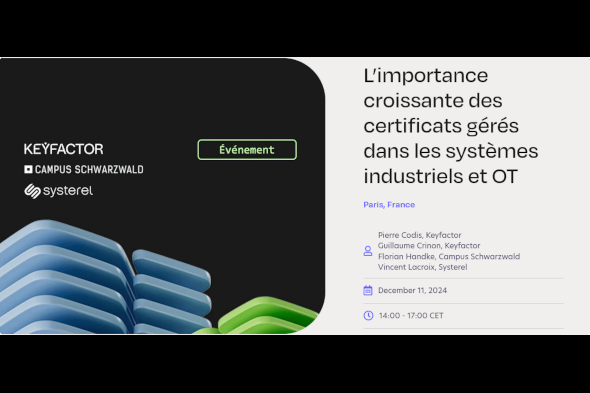Click speaker Florian Handke, Campus Schwarzwald

pos(449,256)
